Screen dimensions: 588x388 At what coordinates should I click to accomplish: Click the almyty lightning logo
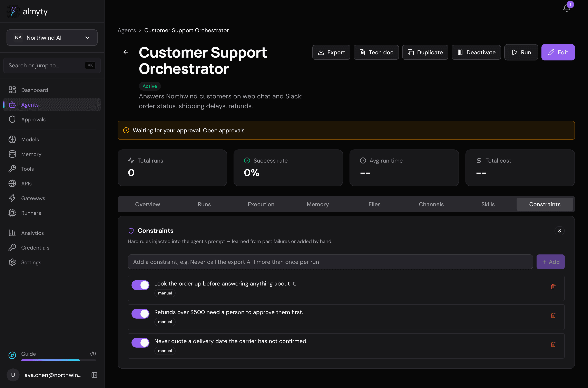(x=13, y=11)
